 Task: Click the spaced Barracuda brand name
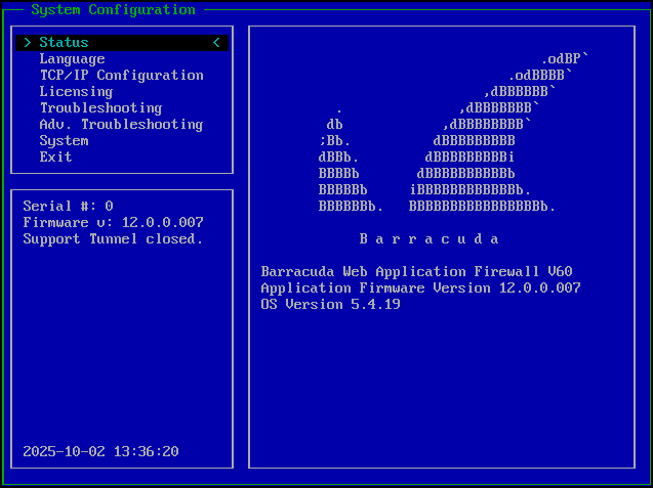point(429,239)
